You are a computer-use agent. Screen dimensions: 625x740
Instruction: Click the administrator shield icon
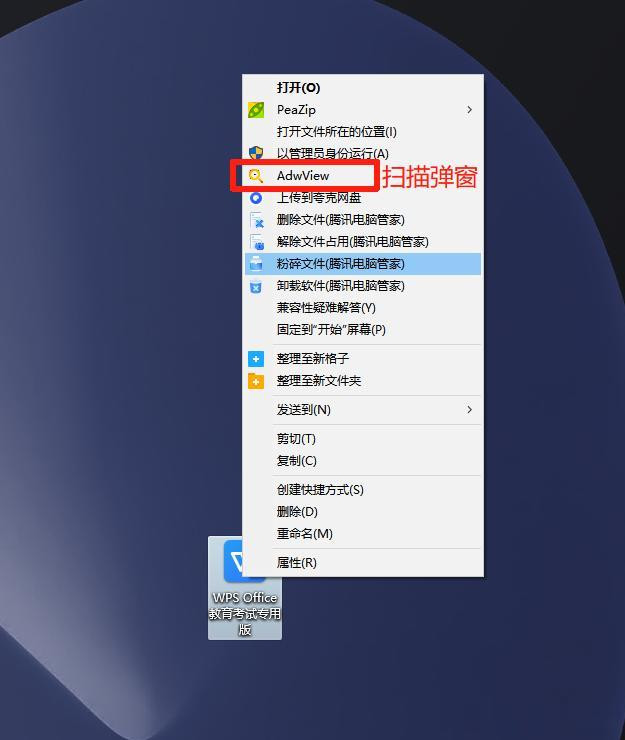click(x=256, y=153)
